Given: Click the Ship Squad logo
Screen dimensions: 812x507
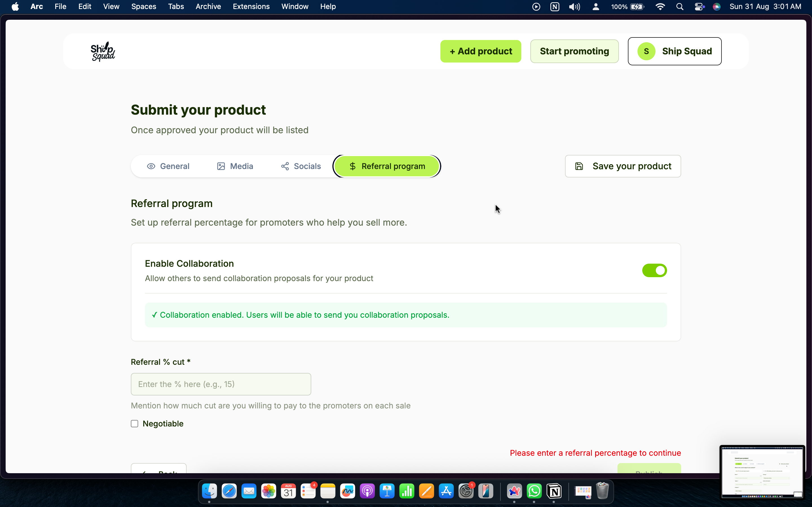Looking at the screenshot, I should coord(103,51).
